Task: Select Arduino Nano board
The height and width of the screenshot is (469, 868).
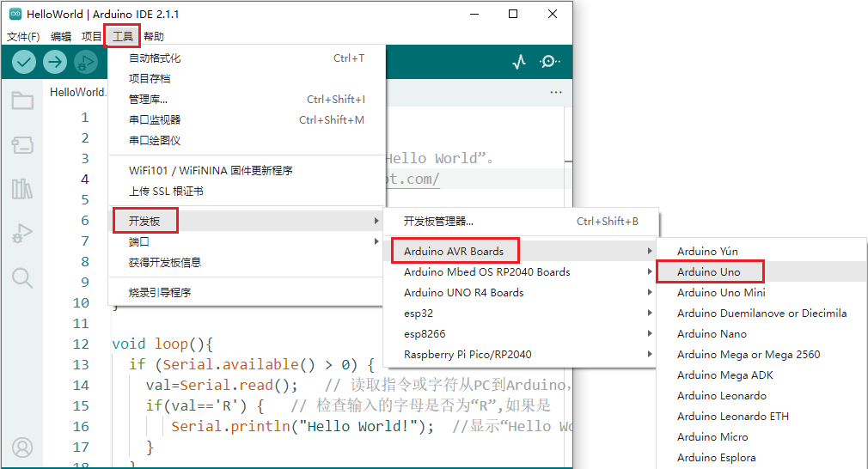Action: click(762, 333)
